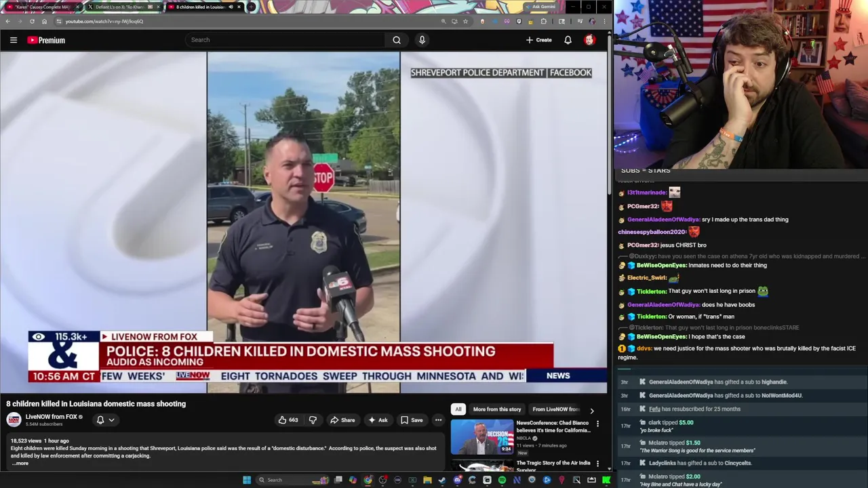Open the account avatar menu
Image resolution: width=868 pixels, height=488 pixels.
[x=589, y=40]
